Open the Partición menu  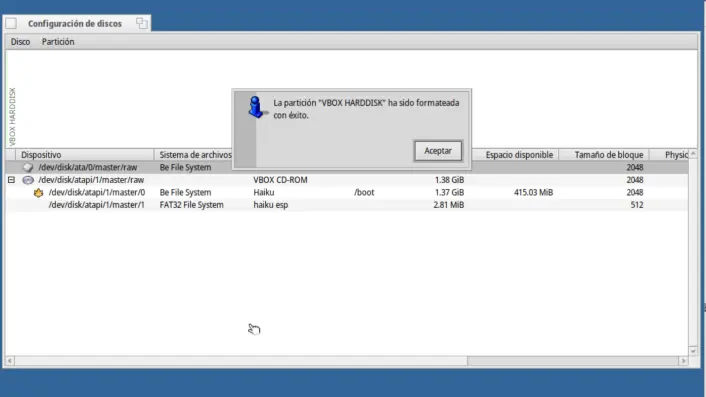58,42
